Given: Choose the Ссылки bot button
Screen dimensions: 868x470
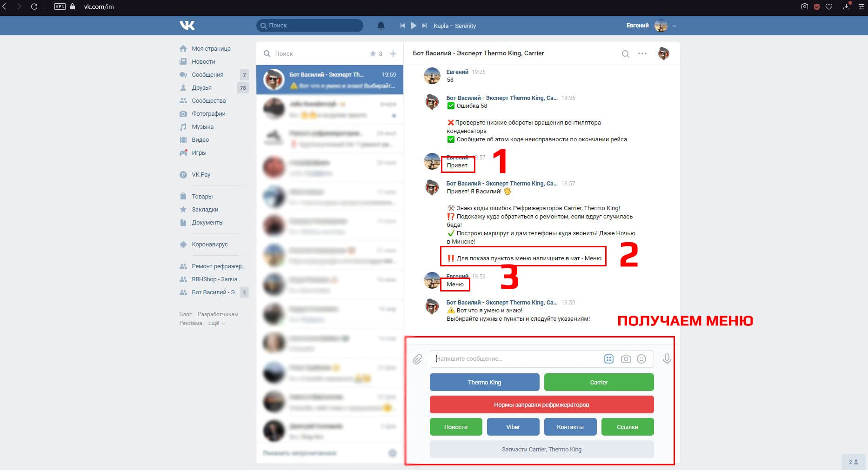Looking at the screenshot, I should pos(628,427).
